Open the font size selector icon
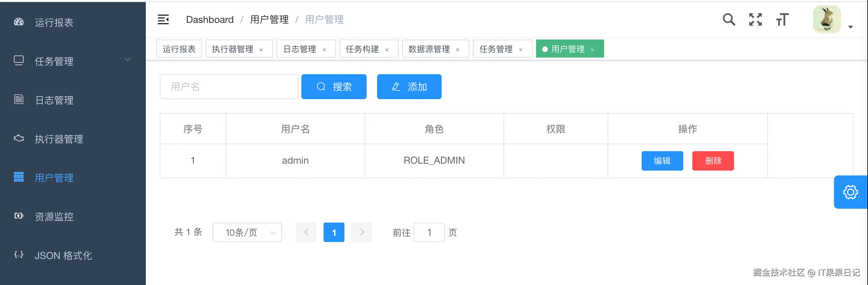Screen dimensions: 868x285 click(782, 19)
